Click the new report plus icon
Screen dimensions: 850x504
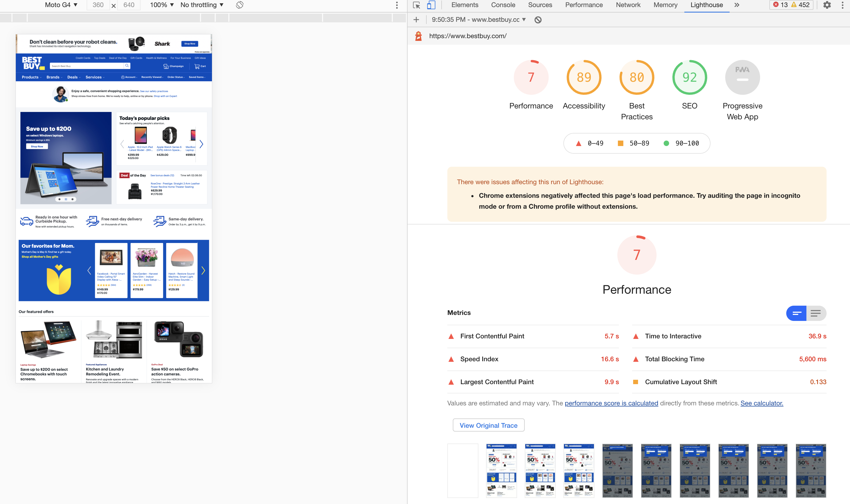coord(416,20)
